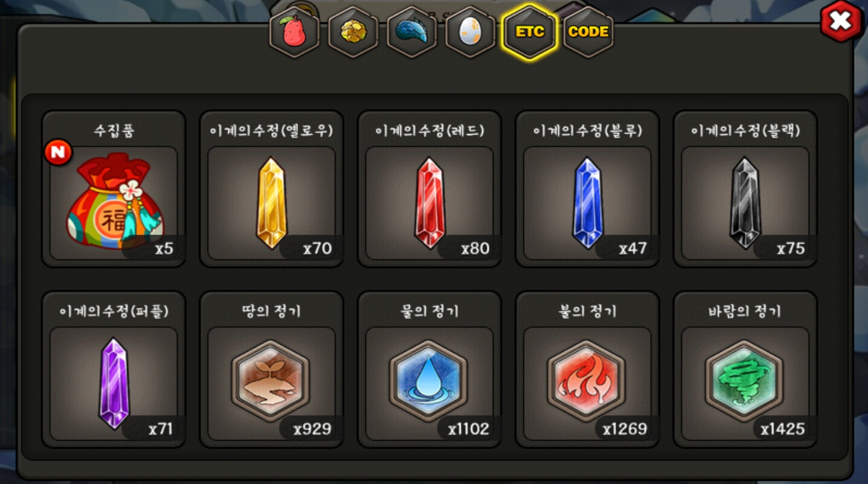Open the red fruit category tab
Screen dimensions: 868x484
[294, 32]
